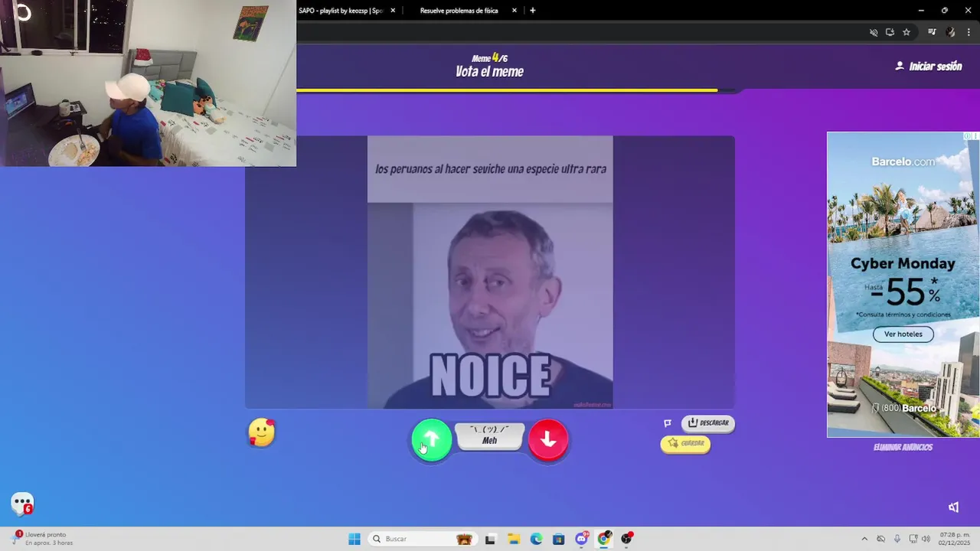Save the meme with Guardar button

tap(685, 444)
